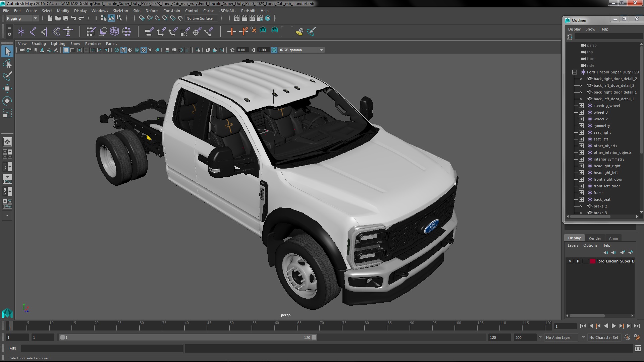The height and width of the screenshot is (362, 644).
Task: Activate the Scale tool in toolbox
Action: coord(7,113)
